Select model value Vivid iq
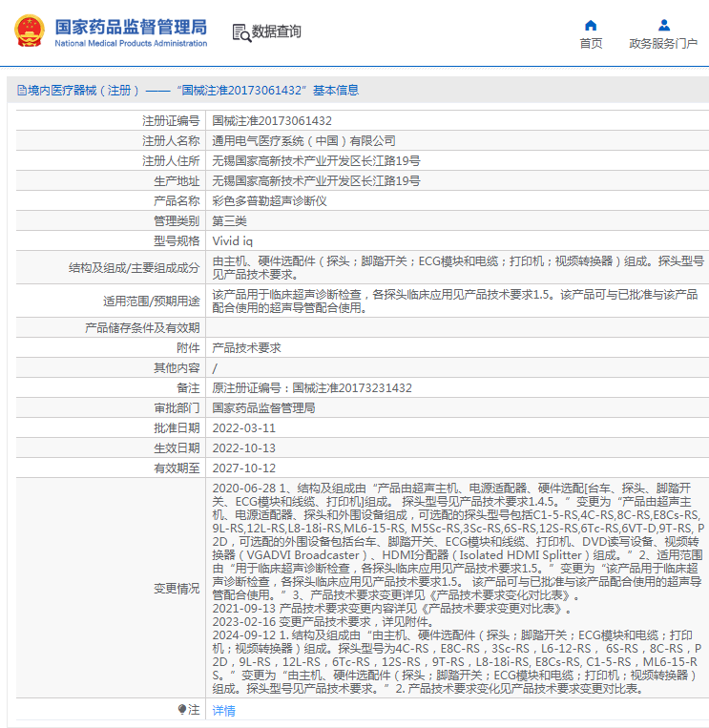This screenshot has height=728, width=709. 233,241
